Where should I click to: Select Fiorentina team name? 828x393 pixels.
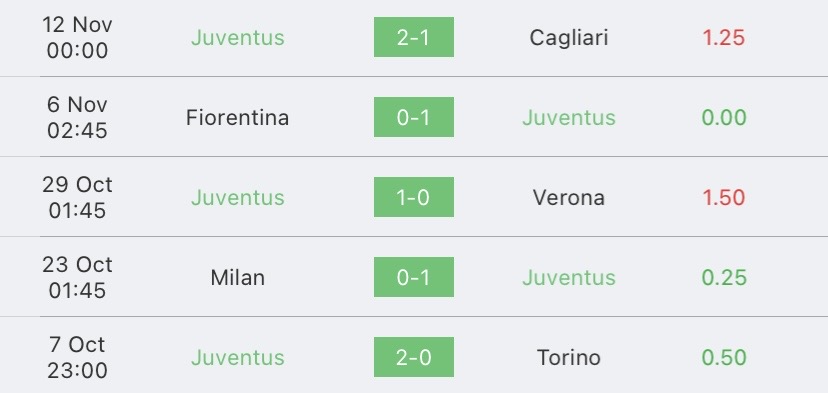(238, 117)
